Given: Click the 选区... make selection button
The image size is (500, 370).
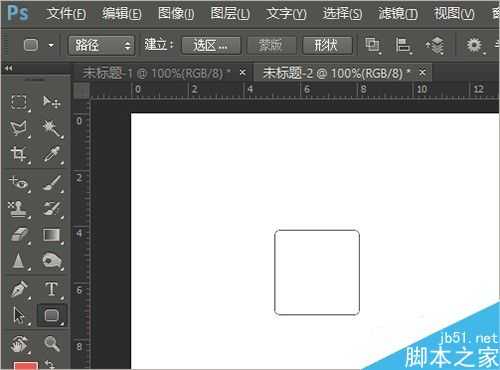Looking at the screenshot, I should click(211, 45).
